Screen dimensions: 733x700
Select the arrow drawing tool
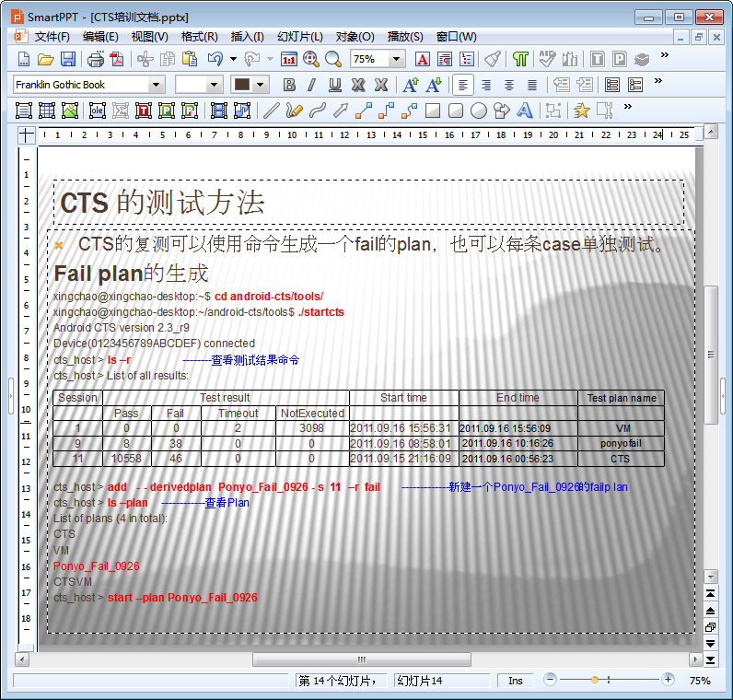(341, 111)
